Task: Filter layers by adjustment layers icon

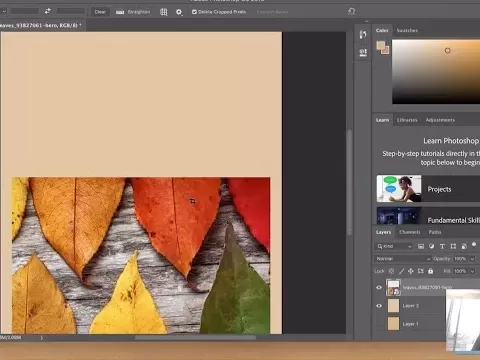Action: pos(431,246)
